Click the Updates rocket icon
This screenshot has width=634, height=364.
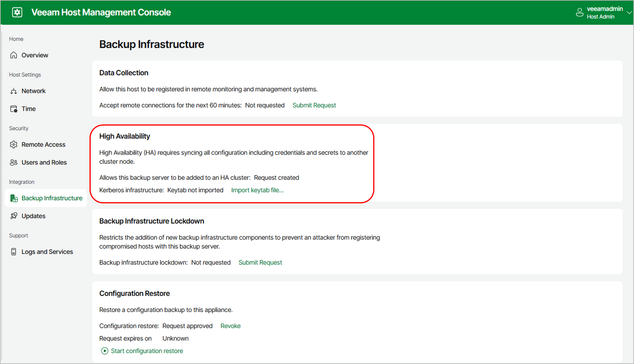pos(14,216)
